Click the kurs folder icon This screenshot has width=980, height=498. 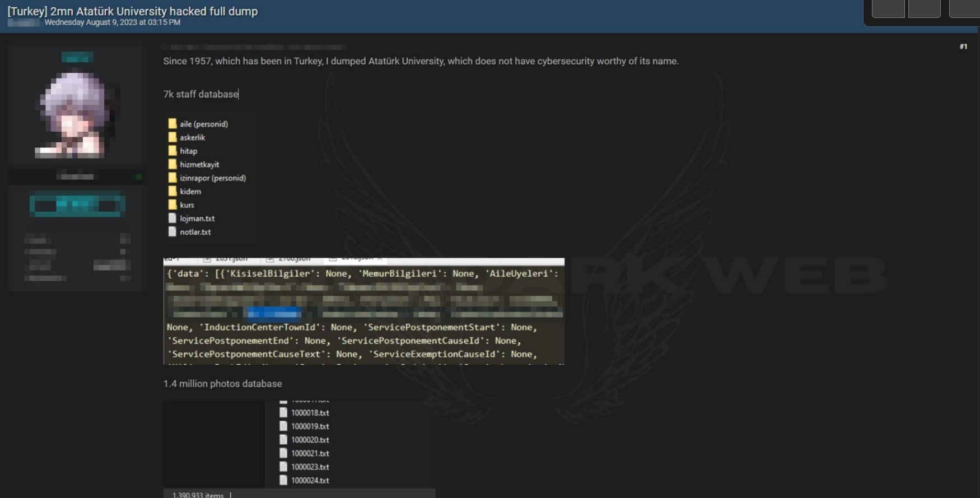point(172,204)
